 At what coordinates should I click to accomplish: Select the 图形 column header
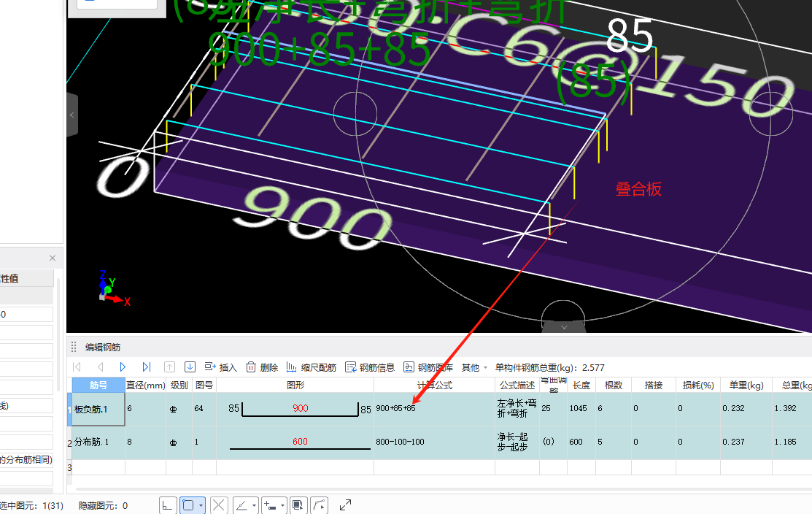(295, 385)
